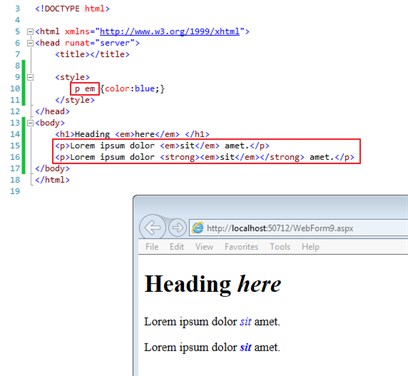Click the h1 Heading code line
This screenshot has height=376, width=408.
(x=132, y=134)
